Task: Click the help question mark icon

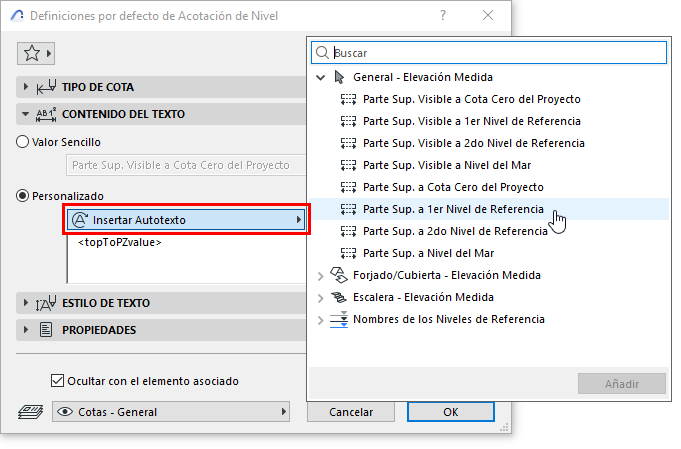Action: click(x=443, y=16)
